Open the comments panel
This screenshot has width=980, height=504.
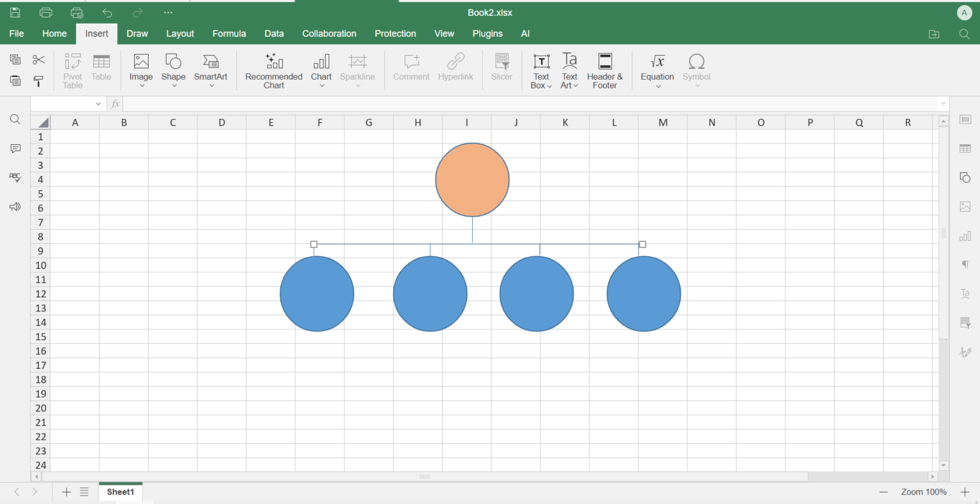pos(15,148)
